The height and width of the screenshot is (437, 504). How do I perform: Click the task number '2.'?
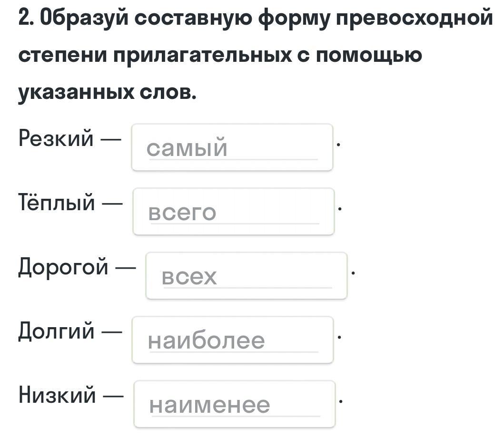[26, 19]
